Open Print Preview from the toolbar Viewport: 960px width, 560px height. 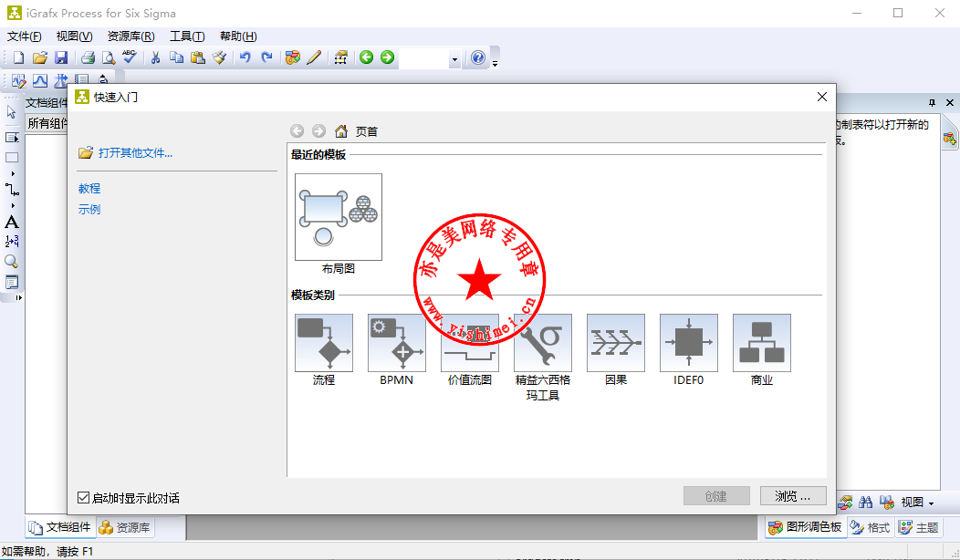pos(109,57)
